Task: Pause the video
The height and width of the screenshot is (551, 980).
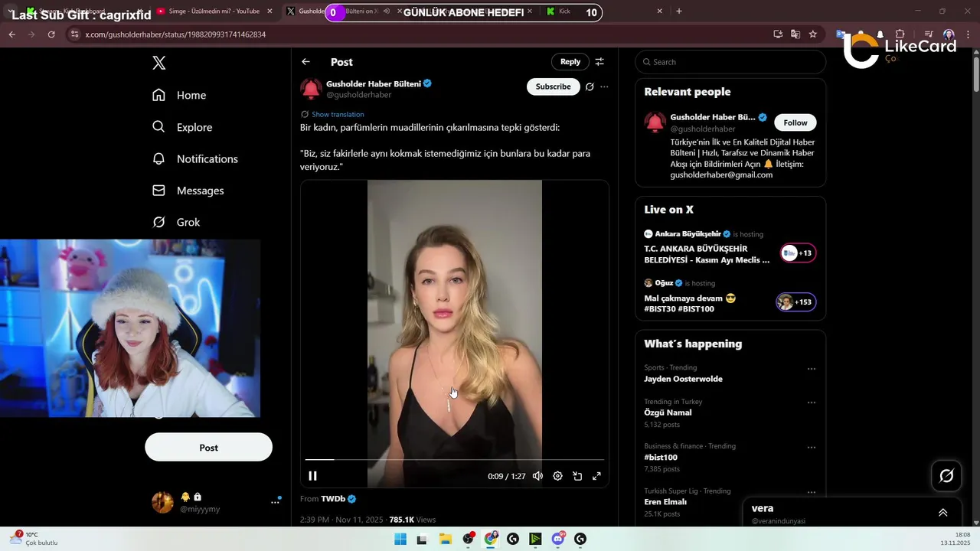Action: (312, 476)
